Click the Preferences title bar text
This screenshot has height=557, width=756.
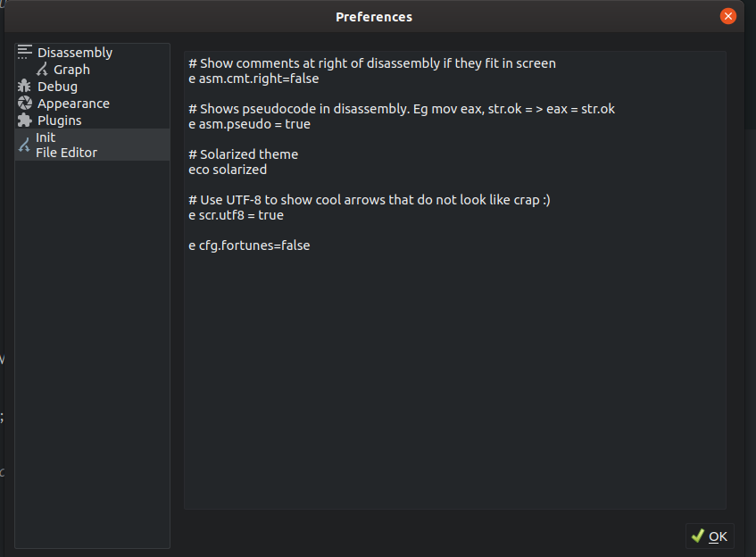[x=374, y=17]
